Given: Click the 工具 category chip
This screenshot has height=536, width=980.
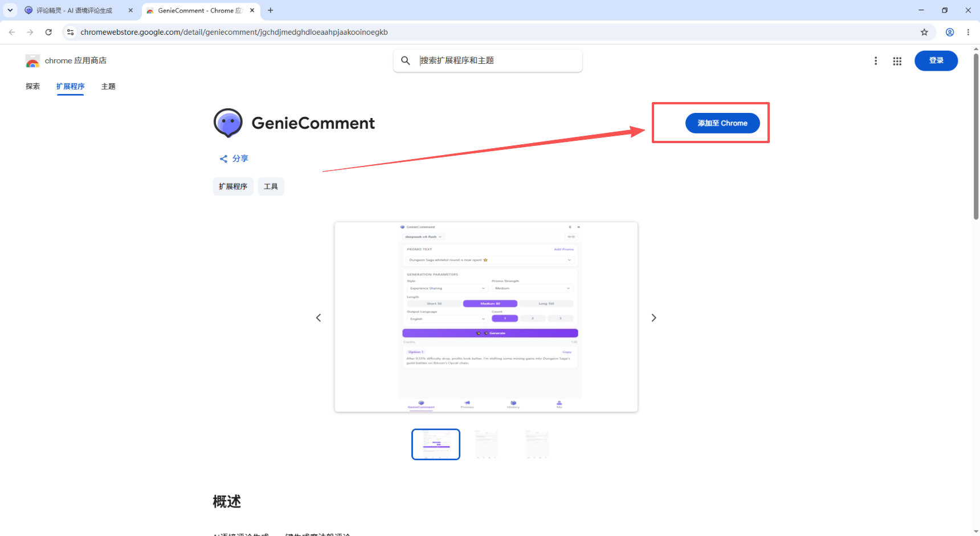Looking at the screenshot, I should [271, 186].
